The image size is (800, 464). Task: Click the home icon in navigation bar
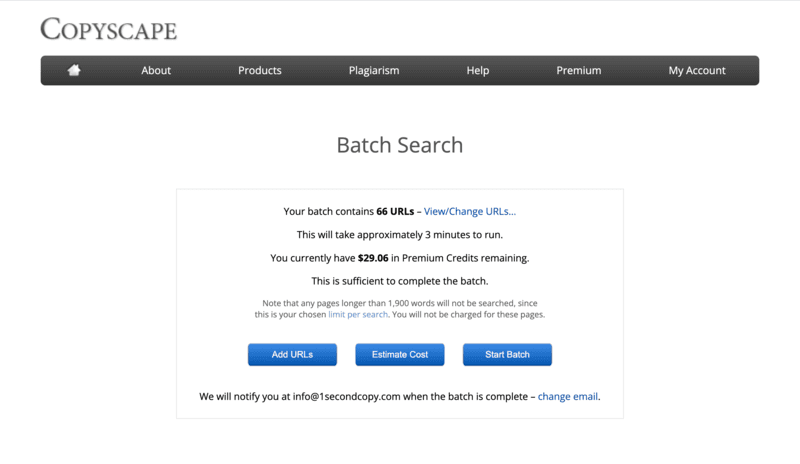(x=74, y=70)
